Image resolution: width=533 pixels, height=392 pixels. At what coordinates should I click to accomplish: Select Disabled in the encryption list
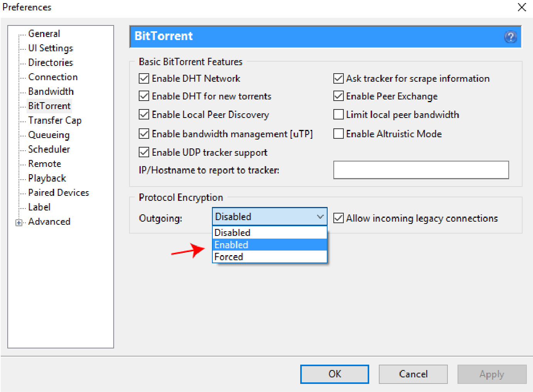(x=269, y=233)
